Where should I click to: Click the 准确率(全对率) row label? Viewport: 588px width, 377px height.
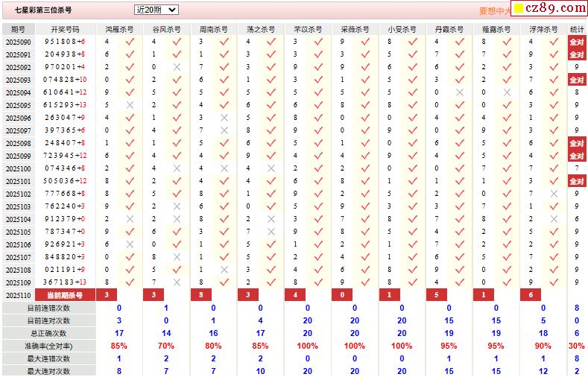point(48,346)
